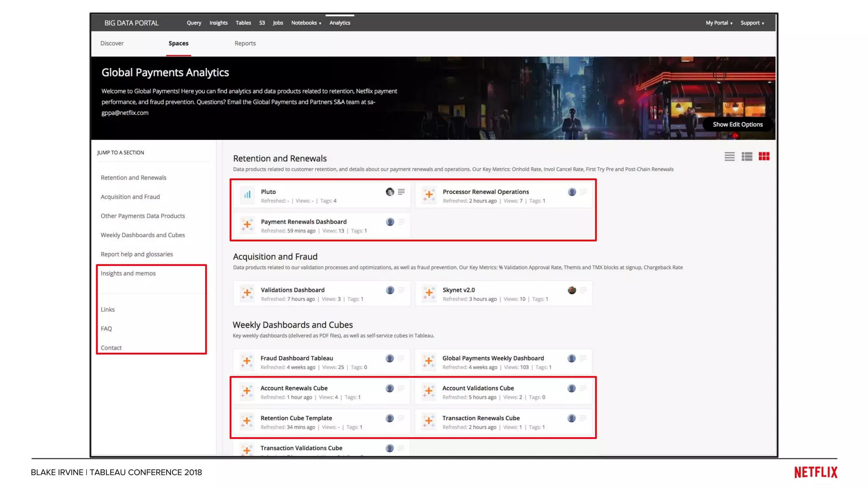Image resolution: width=868 pixels, height=488 pixels.
Task: Switch to the Spaces tab
Action: 178,43
